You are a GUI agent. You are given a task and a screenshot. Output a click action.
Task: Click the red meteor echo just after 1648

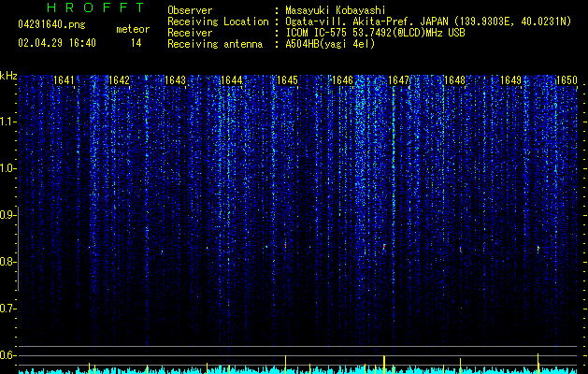point(461,249)
